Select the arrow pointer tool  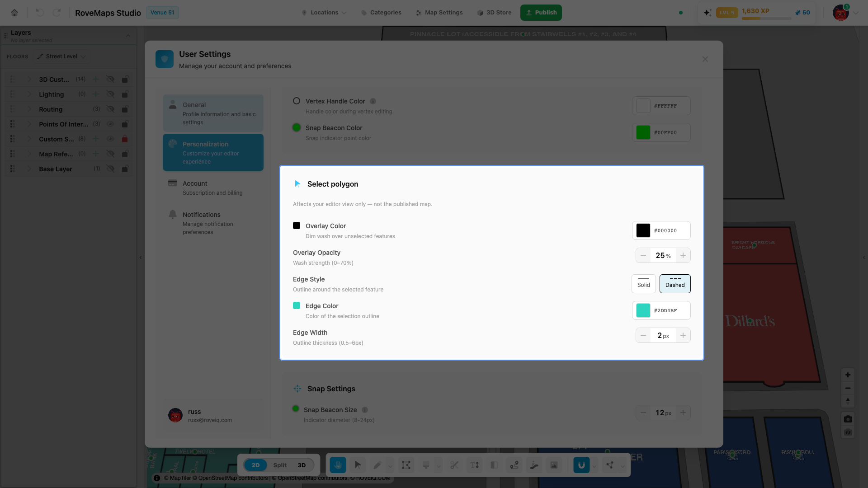click(x=358, y=465)
